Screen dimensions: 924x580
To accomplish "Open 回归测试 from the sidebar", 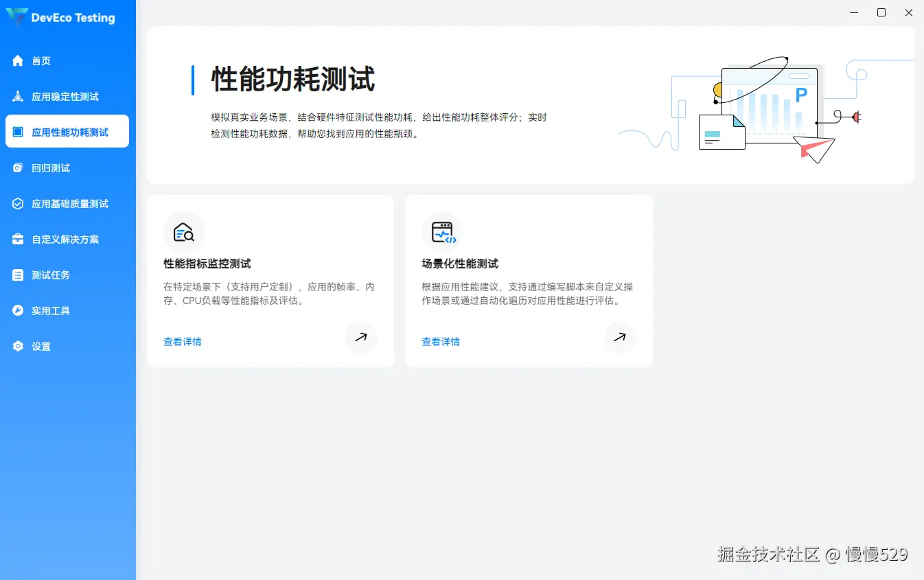I will (x=67, y=168).
